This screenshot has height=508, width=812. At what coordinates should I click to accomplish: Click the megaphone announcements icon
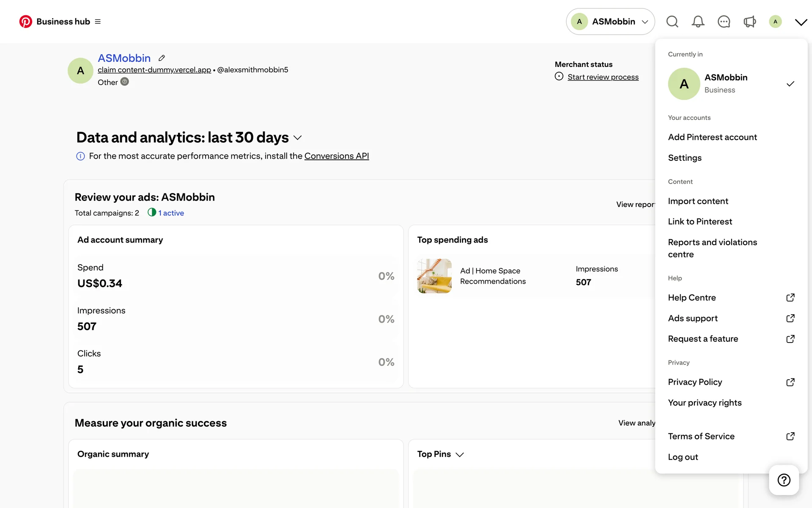pyautogui.click(x=749, y=22)
